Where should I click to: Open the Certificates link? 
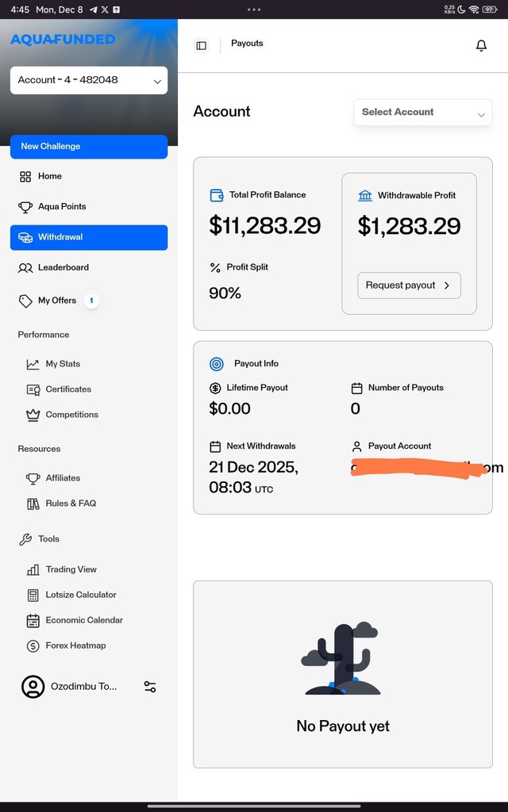pos(68,389)
